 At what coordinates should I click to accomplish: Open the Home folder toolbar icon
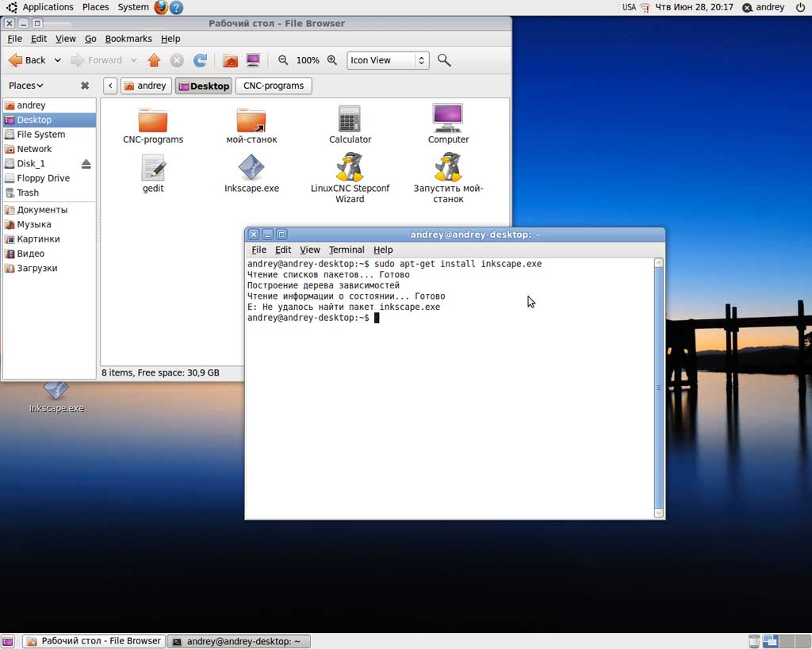(231, 60)
